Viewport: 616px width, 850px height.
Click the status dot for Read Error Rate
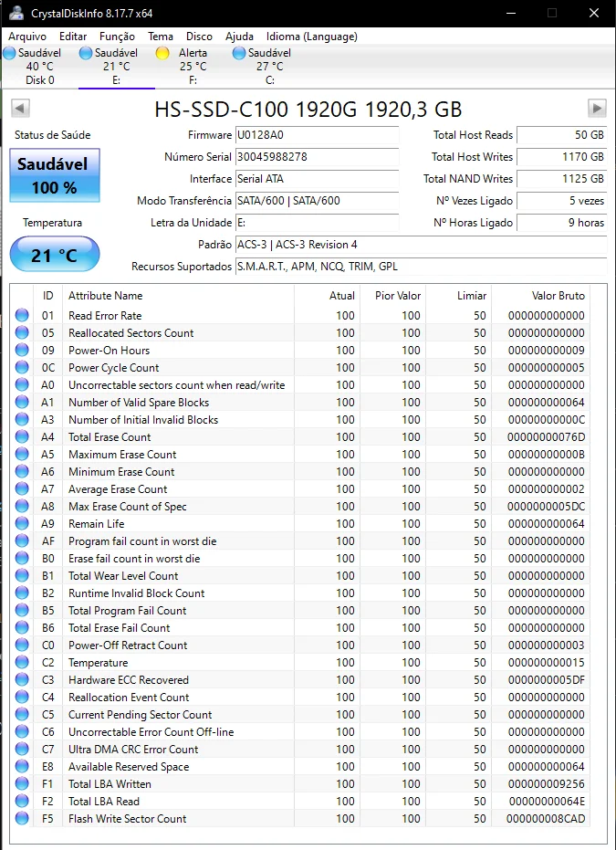[22, 316]
